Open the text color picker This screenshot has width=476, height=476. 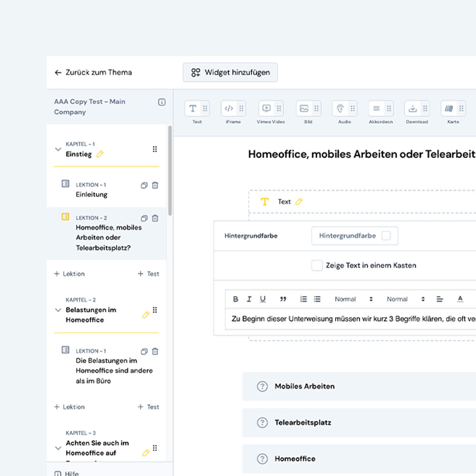[x=460, y=298]
